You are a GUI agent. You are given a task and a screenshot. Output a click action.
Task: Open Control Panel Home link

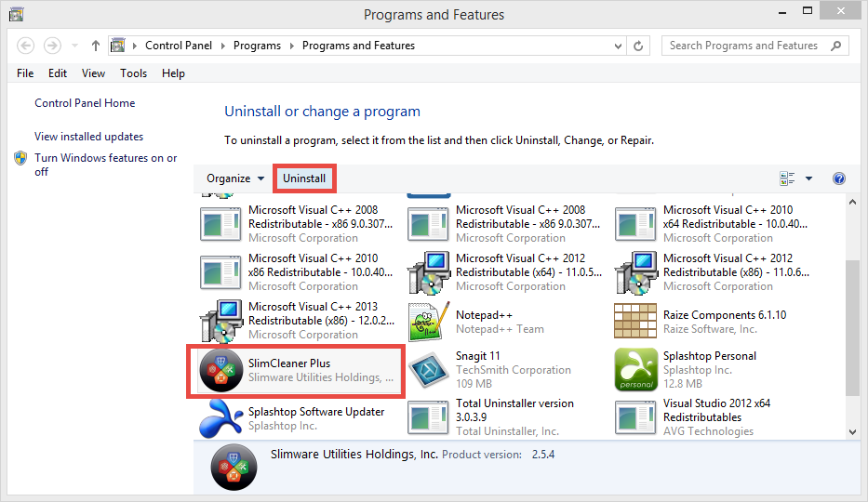pos(85,103)
